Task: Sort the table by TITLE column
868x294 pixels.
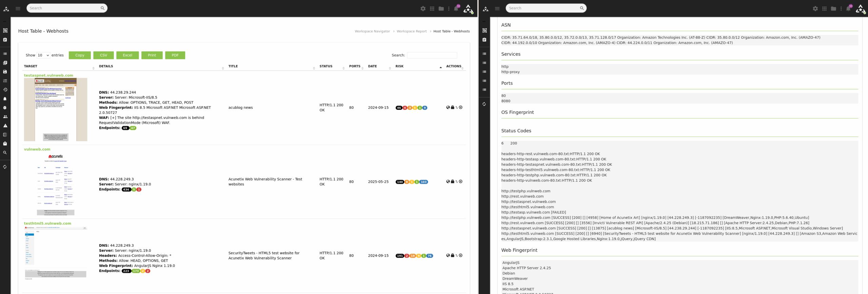Action: click(272, 66)
